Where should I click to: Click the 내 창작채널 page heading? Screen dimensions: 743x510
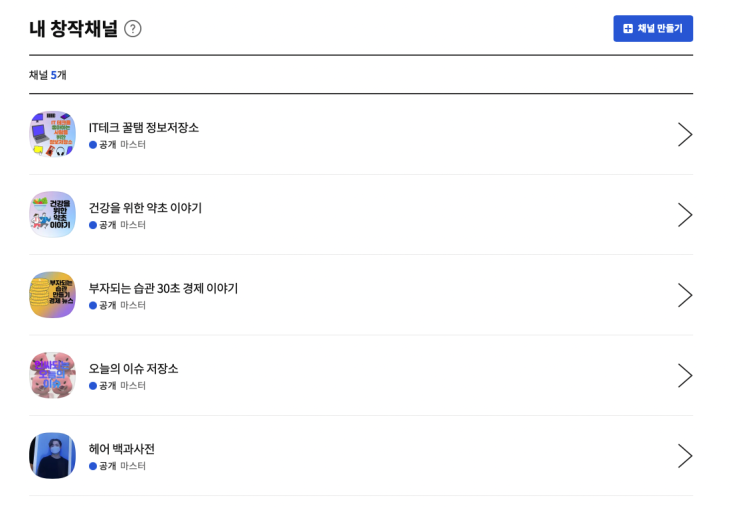point(73,29)
